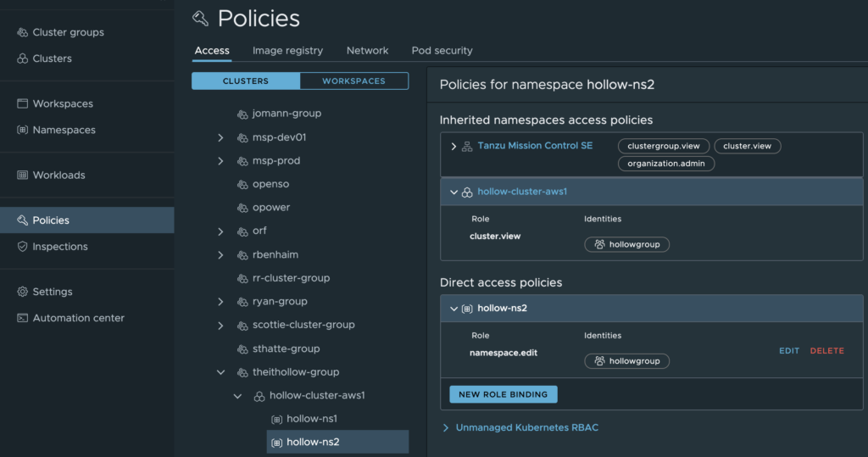Screen dimensions: 868x457
Task: Switch tree view to Workspaces
Action: (353, 81)
